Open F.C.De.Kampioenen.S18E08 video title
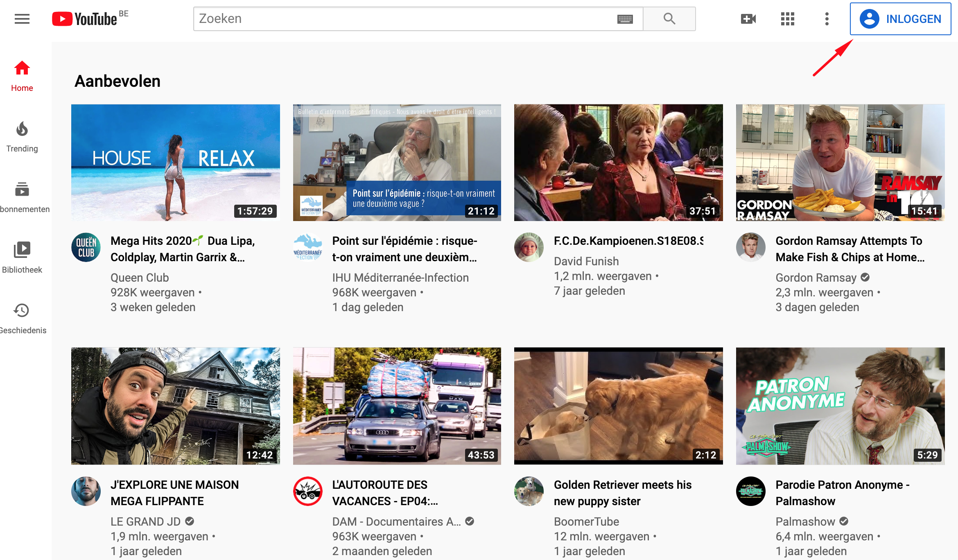 coord(629,241)
